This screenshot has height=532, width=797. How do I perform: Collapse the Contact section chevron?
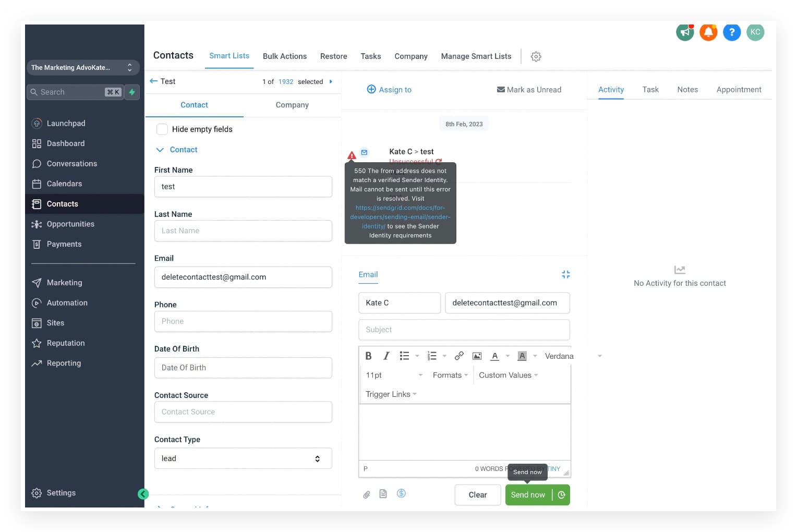[x=160, y=150]
